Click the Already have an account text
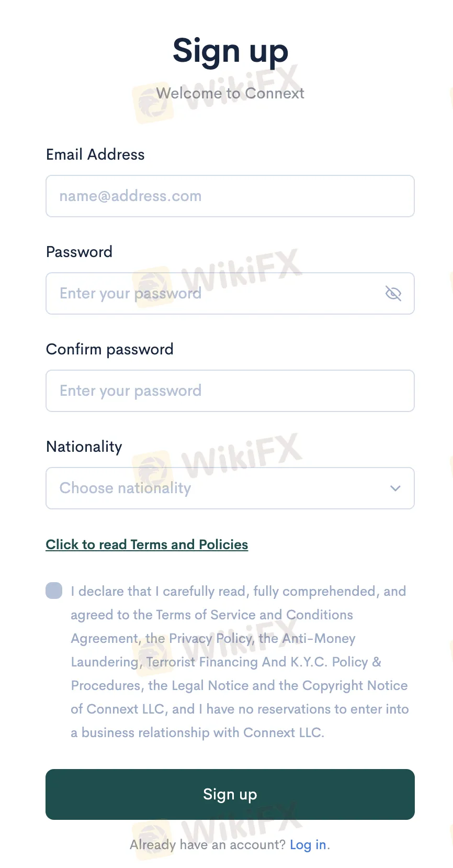This screenshot has height=868, width=453. coord(207,844)
